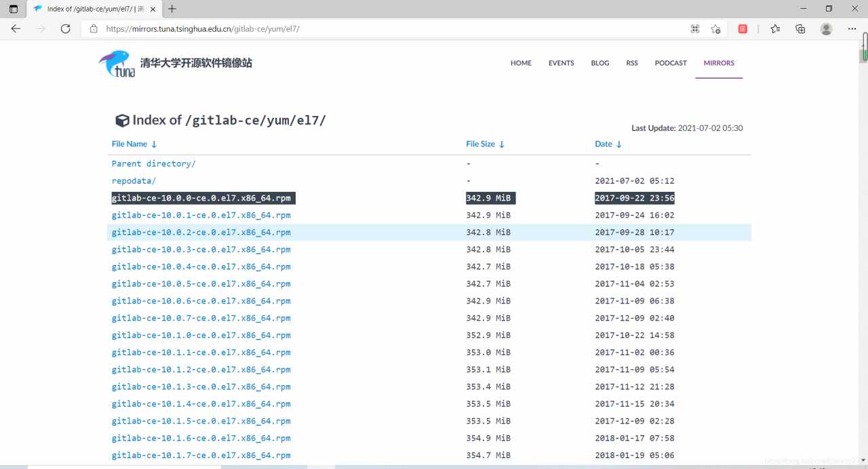Download gitlab-ce-10.0.0 rpm file
Image resolution: width=868 pixels, height=469 pixels.
point(201,198)
